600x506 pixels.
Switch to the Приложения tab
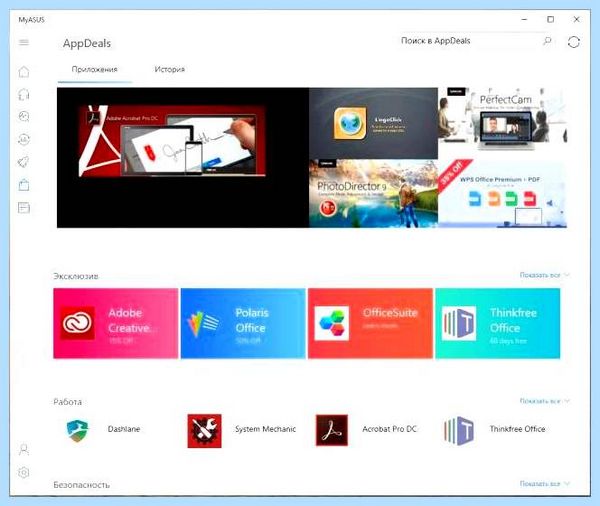click(95, 70)
